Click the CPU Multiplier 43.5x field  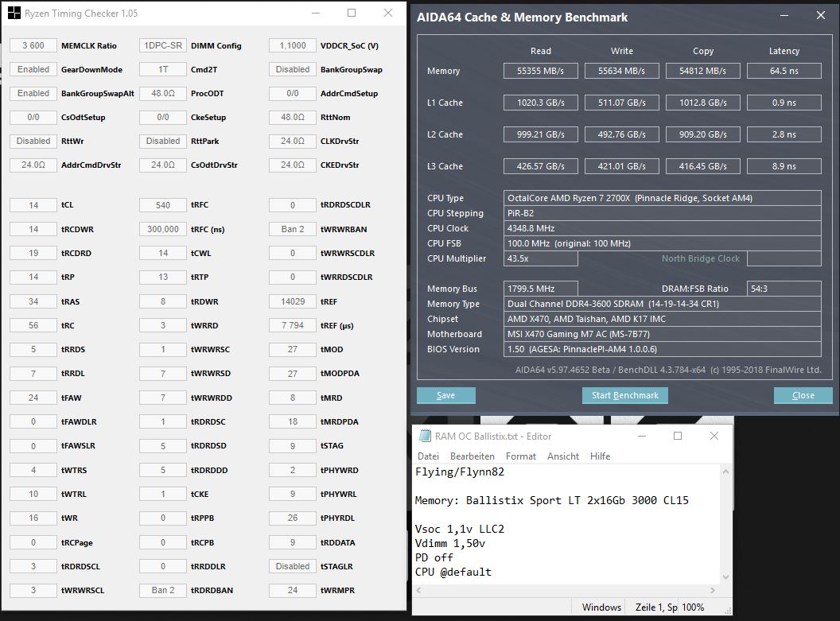pos(541,258)
